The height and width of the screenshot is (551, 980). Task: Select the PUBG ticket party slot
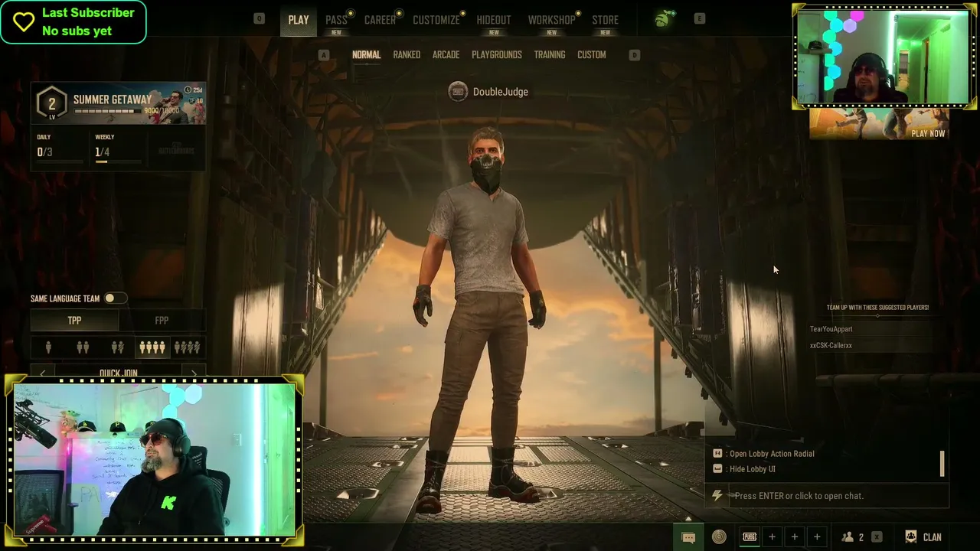750,537
